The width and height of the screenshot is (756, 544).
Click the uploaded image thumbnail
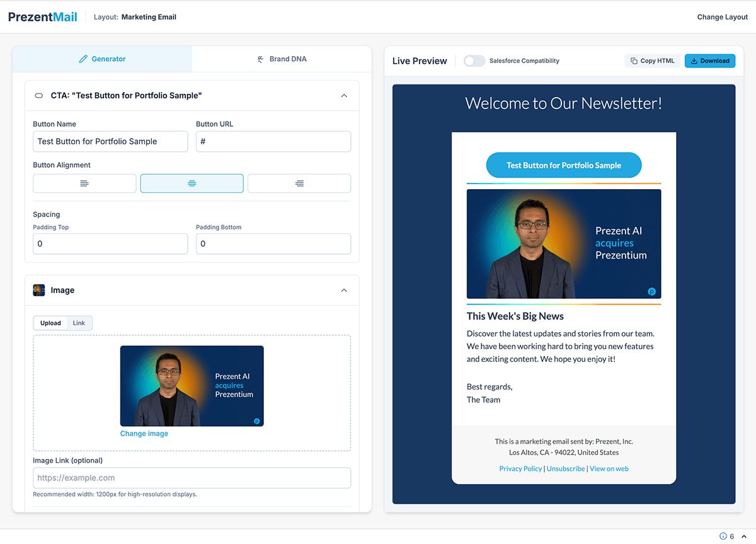tap(192, 386)
